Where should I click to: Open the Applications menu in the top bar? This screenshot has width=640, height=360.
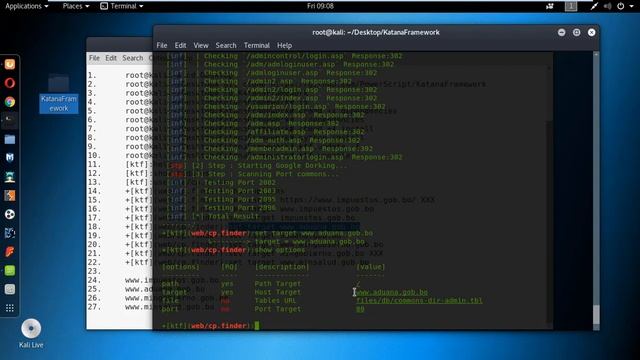click(27, 6)
